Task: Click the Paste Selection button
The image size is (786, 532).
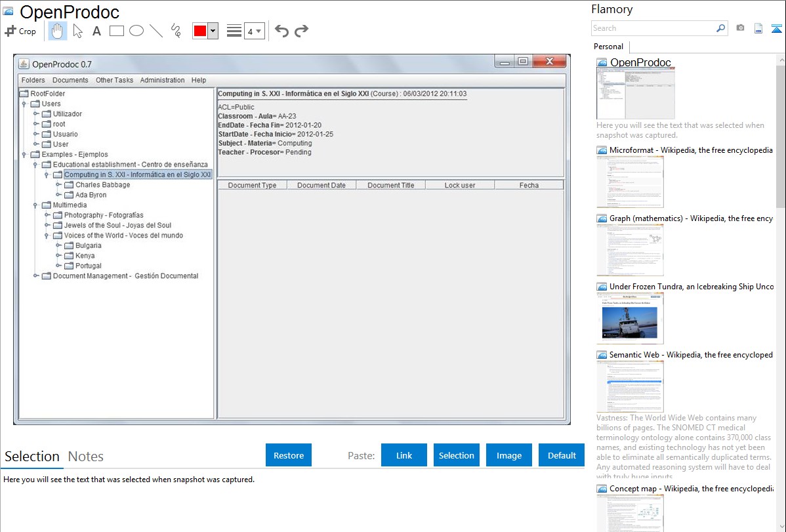Action: pyautogui.click(x=456, y=455)
